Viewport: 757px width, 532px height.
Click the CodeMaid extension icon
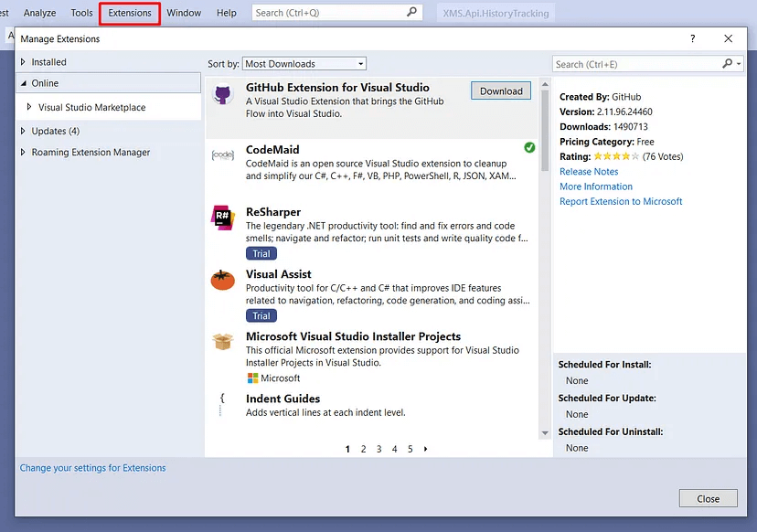[x=222, y=155]
